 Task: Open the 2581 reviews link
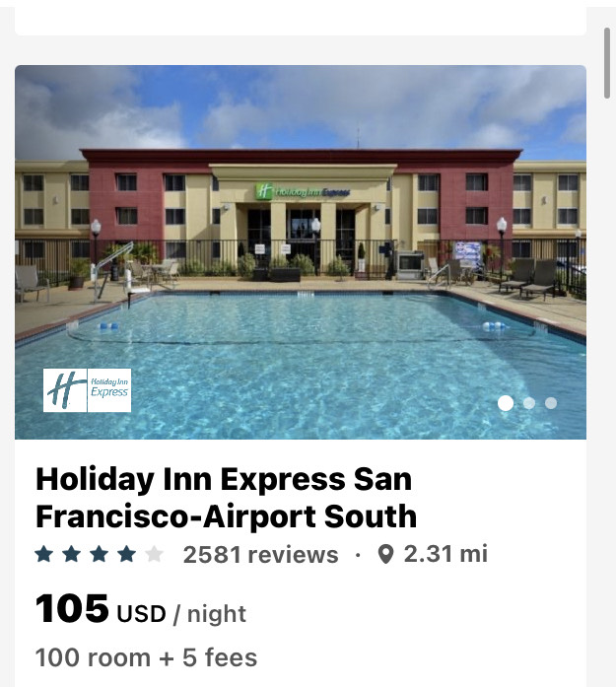click(x=260, y=554)
